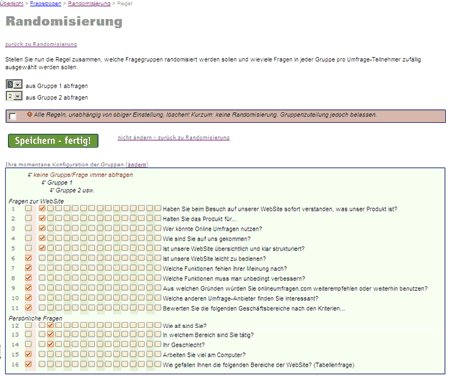Open the Gruppe 1 question count dropdown
The width and height of the screenshot is (450, 379).
click(x=14, y=84)
